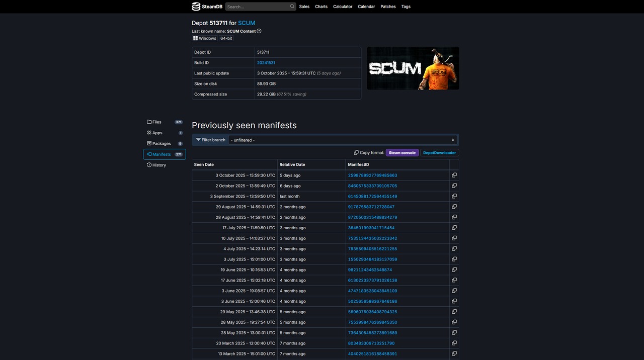This screenshot has width=644, height=360.
Task: Select Steam console copy format
Action: pyautogui.click(x=402, y=153)
